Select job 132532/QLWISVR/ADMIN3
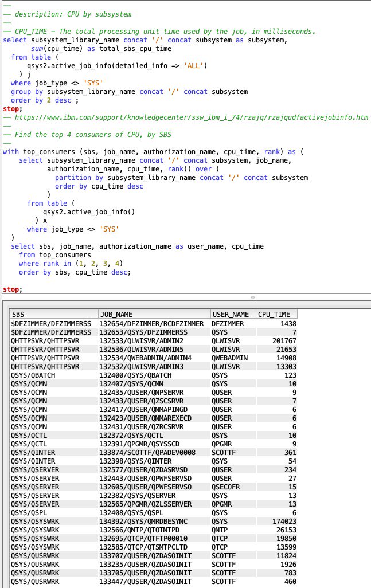Screen dimensions: 371x588 142,366
